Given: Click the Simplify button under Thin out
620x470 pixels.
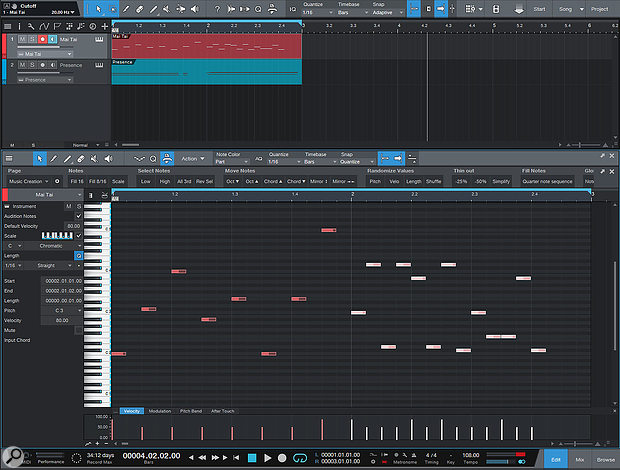Looking at the screenshot, I should pyautogui.click(x=501, y=181).
